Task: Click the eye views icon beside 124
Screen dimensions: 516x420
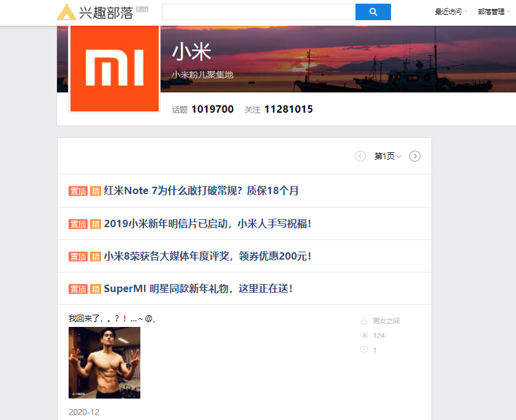Action: (364, 335)
